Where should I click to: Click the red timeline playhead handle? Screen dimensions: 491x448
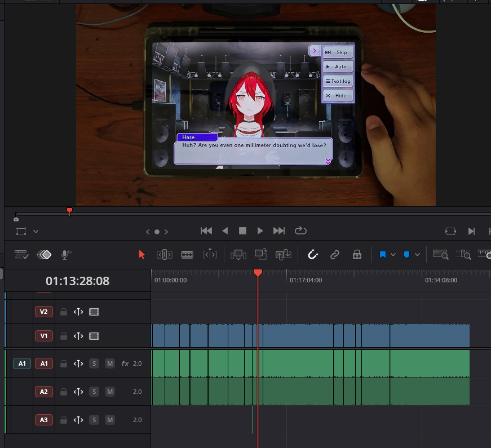tap(258, 272)
